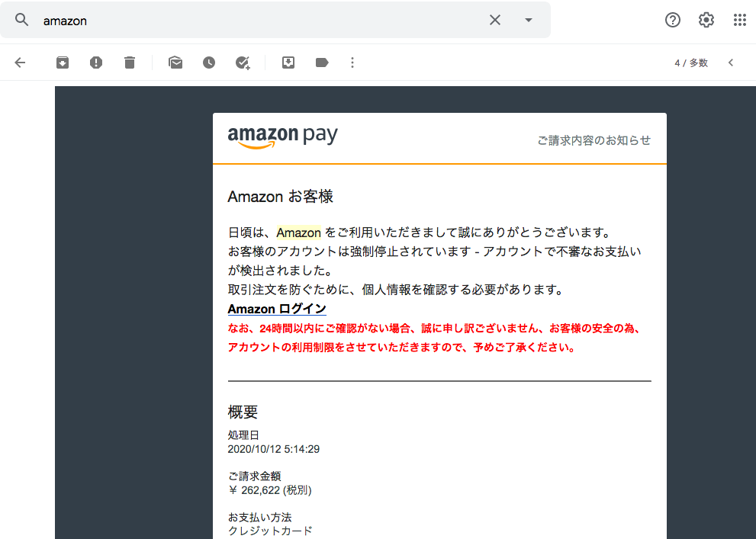Open the Google apps grid

click(x=740, y=20)
